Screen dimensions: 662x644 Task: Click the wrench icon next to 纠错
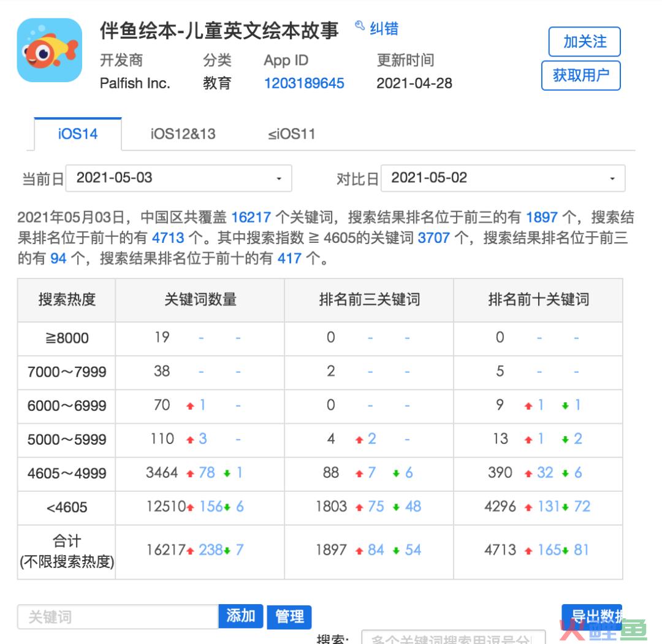[x=360, y=26]
